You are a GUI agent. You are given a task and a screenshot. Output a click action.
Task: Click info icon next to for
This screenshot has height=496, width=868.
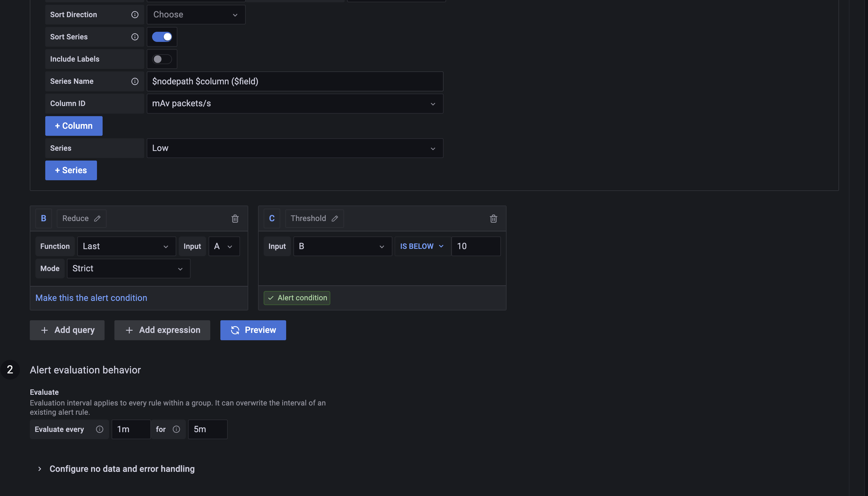[x=176, y=429]
